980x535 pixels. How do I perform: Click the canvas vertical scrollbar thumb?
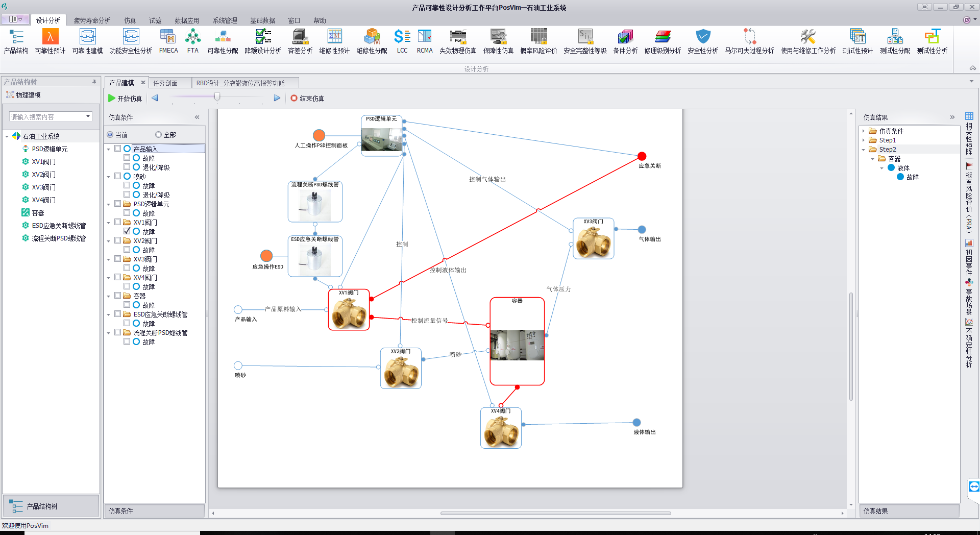click(x=851, y=346)
